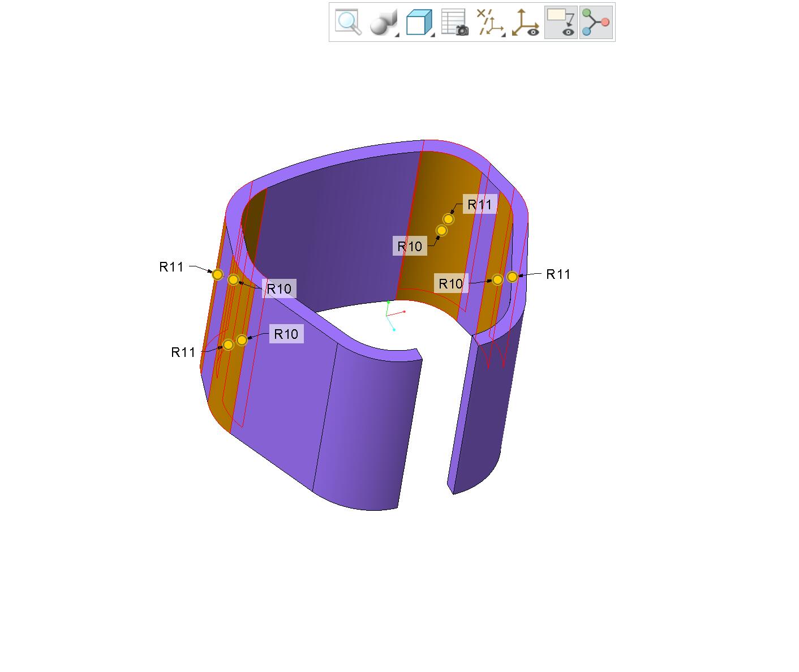Click the yellow handle dot of upper-left R11
This screenshot has width=799, height=672.
(x=217, y=274)
